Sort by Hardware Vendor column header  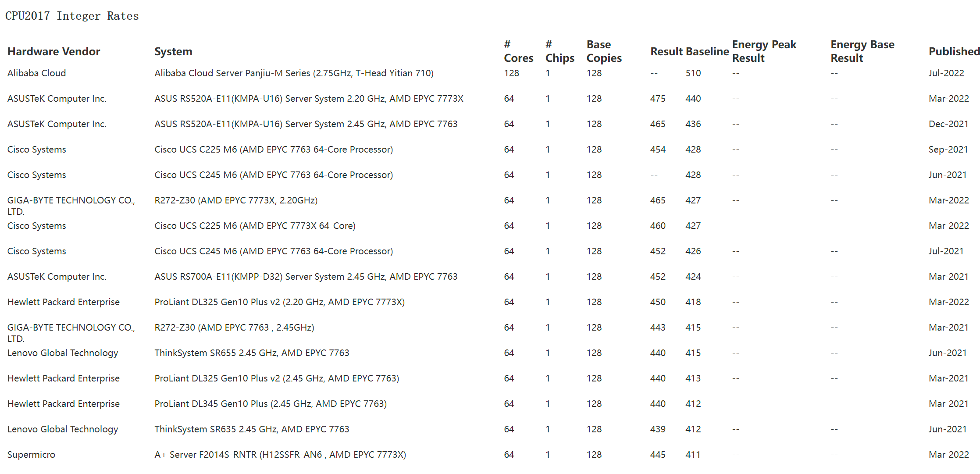tap(53, 52)
